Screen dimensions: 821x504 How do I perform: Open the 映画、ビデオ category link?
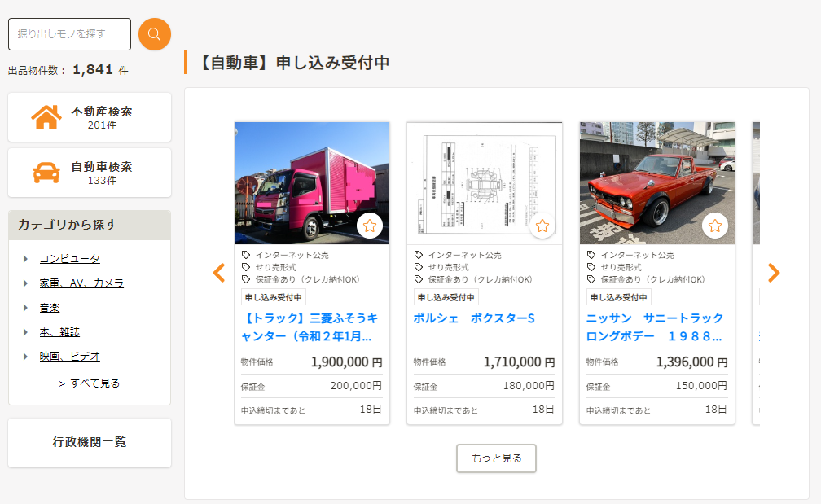tap(70, 357)
